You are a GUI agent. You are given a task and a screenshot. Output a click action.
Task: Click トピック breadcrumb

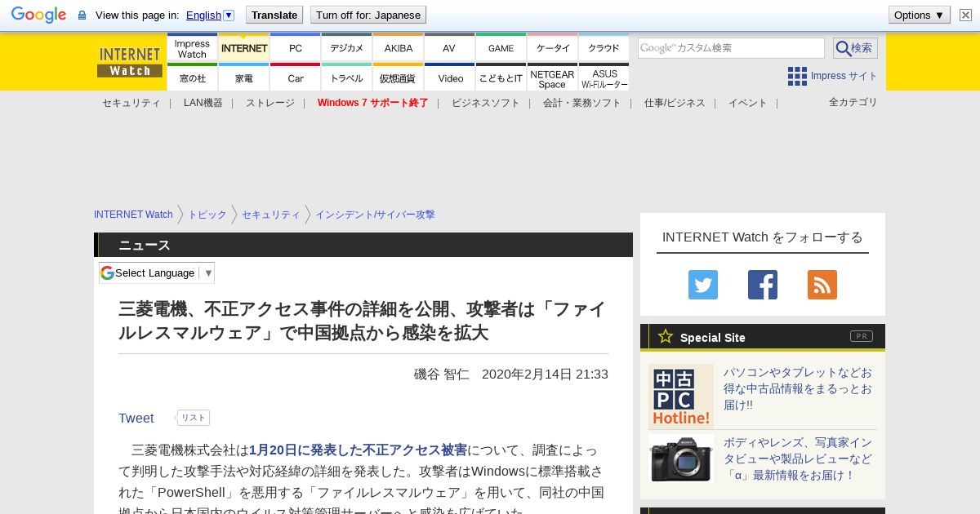point(207,215)
